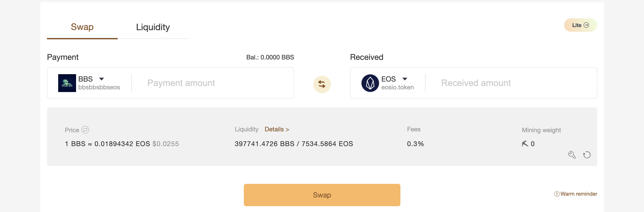644x212 pixels.
Task: Click the BBS balance text to fill max
Action: point(270,57)
